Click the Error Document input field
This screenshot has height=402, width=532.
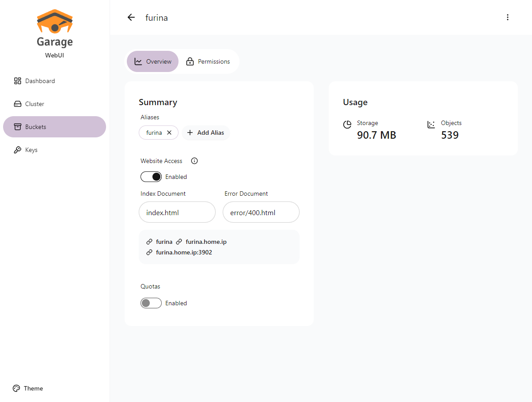261,212
